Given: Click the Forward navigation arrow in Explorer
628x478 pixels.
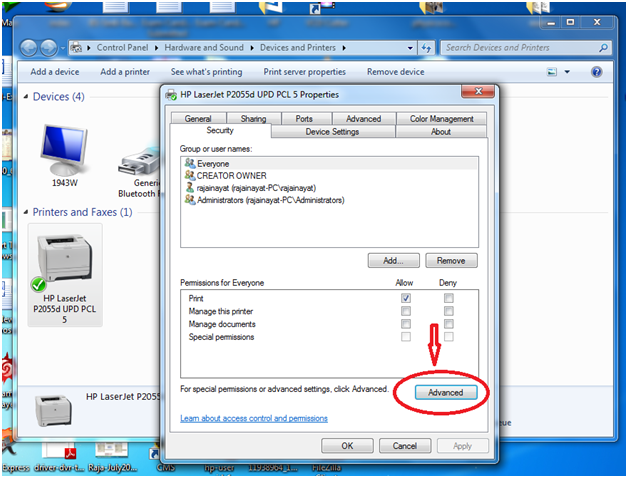Looking at the screenshot, I should (x=49, y=48).
